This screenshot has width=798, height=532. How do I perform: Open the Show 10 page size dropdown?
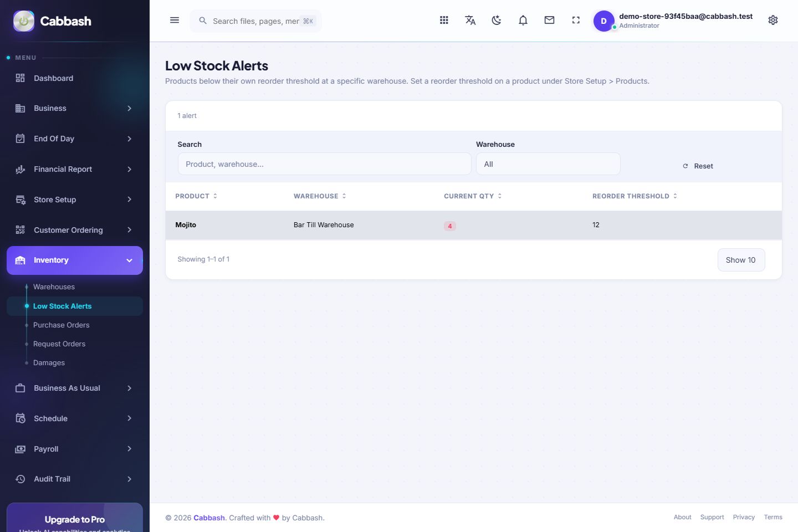741,260
